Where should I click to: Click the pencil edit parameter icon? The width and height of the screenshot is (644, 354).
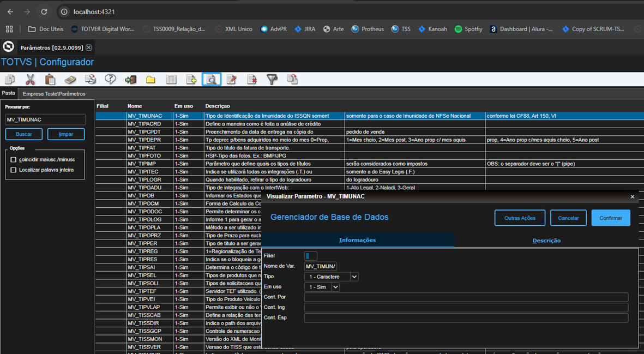pos(231,80)
